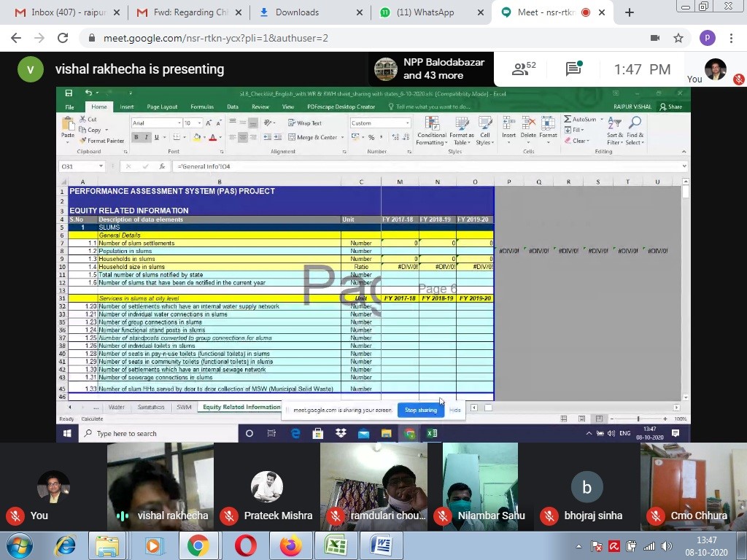747x560 pixels.
Task: Select the bhojraj sinha participant tile
Action: point(587,486)
